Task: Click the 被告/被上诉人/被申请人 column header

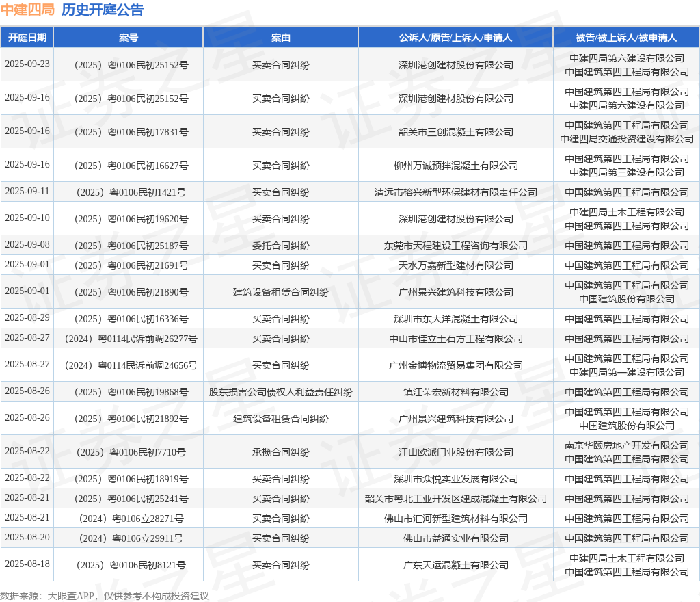Action: (626, 38)
